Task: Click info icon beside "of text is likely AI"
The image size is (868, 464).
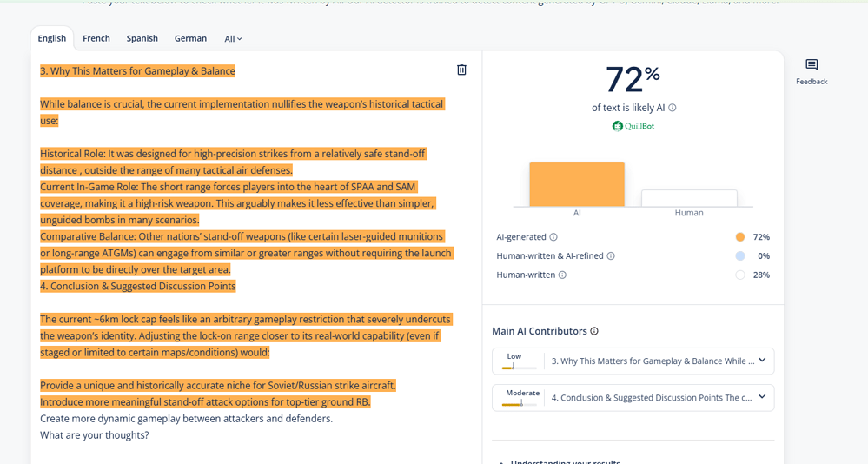Action: point(673,108)
